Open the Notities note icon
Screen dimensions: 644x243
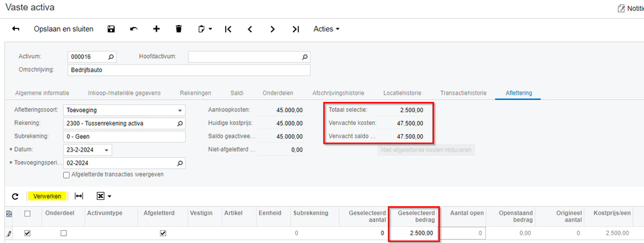point(621,8)
